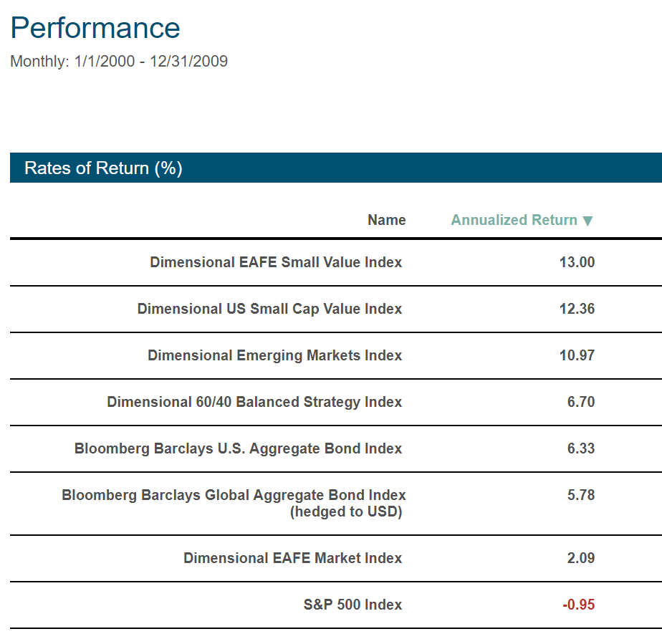Click the Dimensional Emerging Markets Index name
The image size is (662, 644).
click(x=274, y=355)
